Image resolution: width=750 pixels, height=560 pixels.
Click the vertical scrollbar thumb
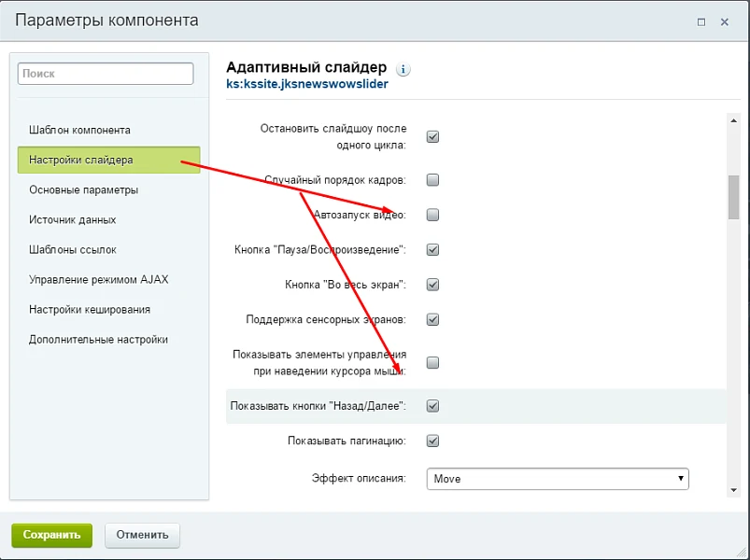[x=734, y=197]
